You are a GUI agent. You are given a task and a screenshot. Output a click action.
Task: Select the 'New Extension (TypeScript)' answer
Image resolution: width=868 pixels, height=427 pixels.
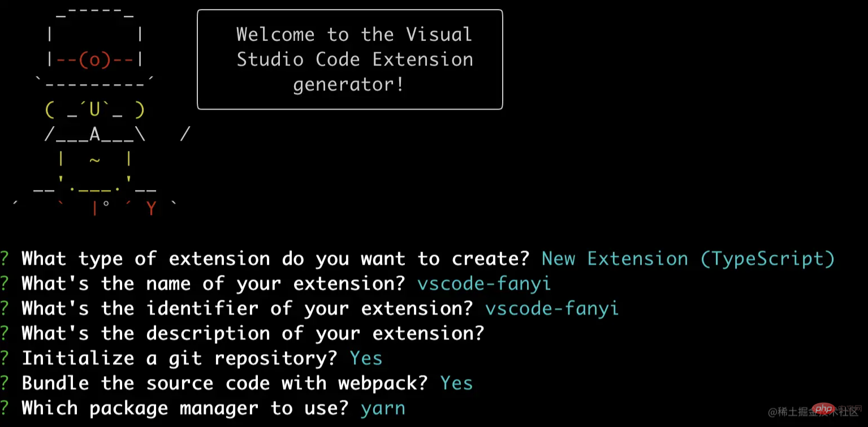688,258
